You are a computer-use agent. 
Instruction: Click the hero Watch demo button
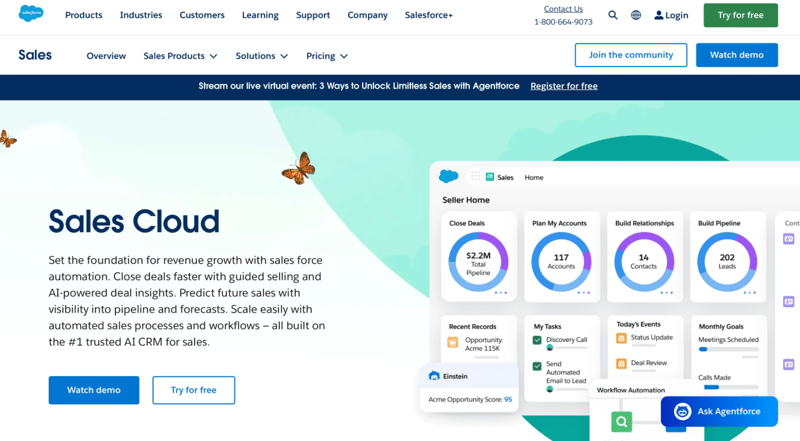coord(94,390)
